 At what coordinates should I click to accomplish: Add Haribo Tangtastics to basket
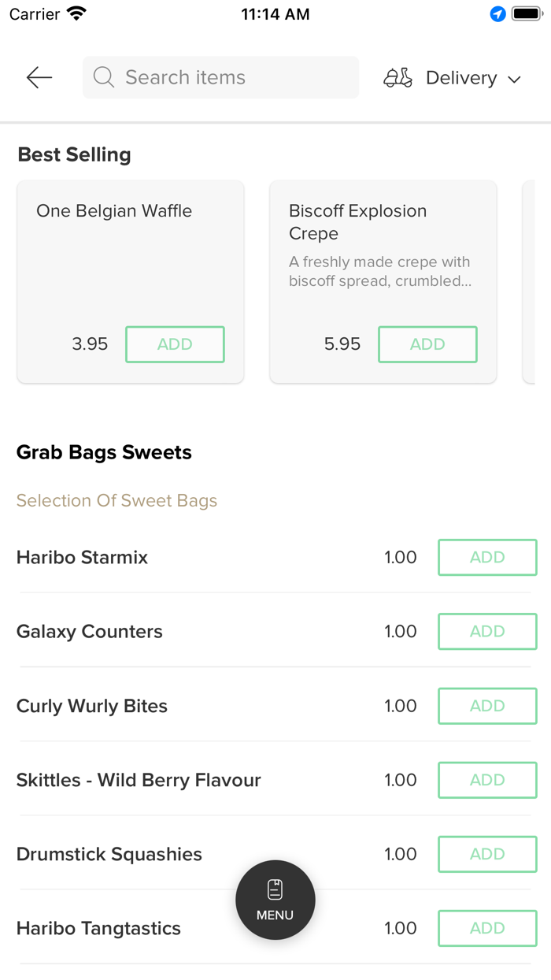pyautogui.click(x=487, y=928)
